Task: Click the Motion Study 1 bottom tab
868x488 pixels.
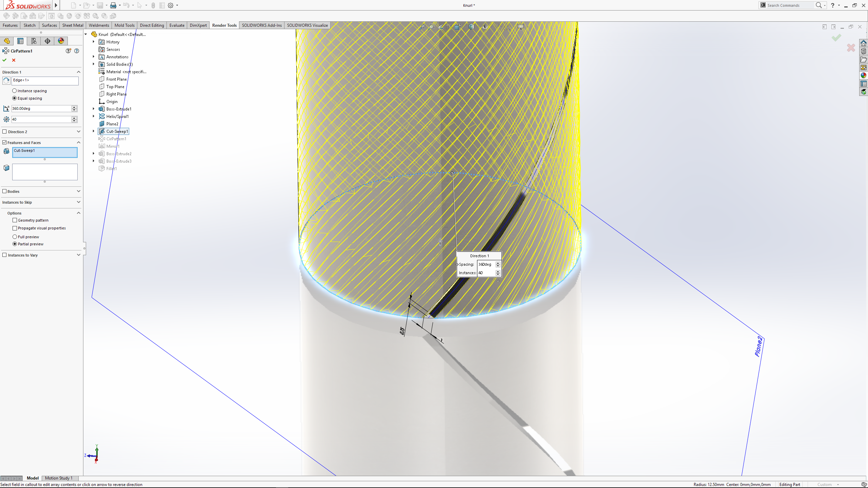Action: pyautogui.click(x=59, y=478)
